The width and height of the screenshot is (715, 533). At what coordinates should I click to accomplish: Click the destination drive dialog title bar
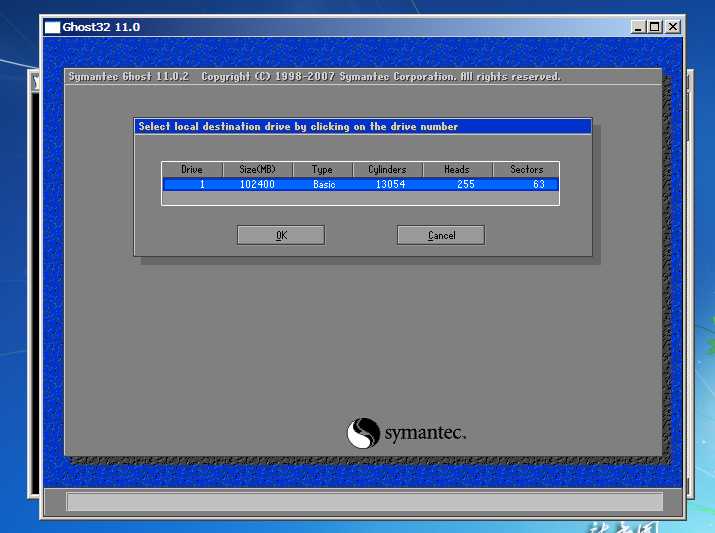click(363, 126)
